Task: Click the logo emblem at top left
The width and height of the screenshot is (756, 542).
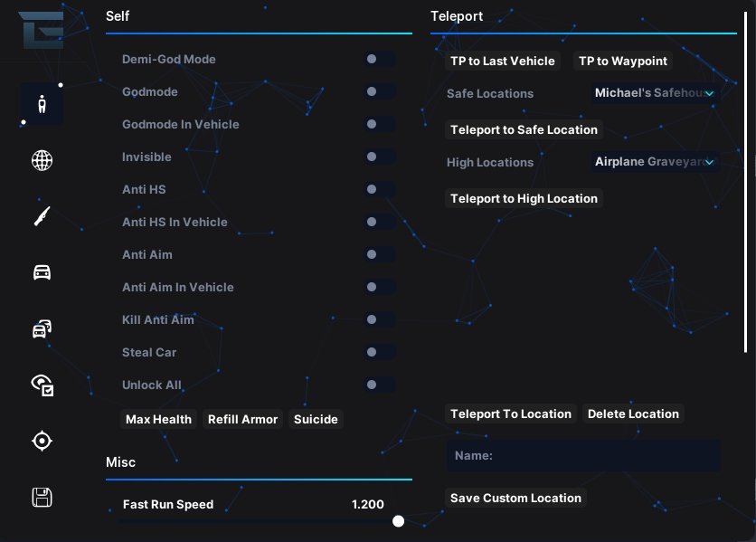Action: 42,30
